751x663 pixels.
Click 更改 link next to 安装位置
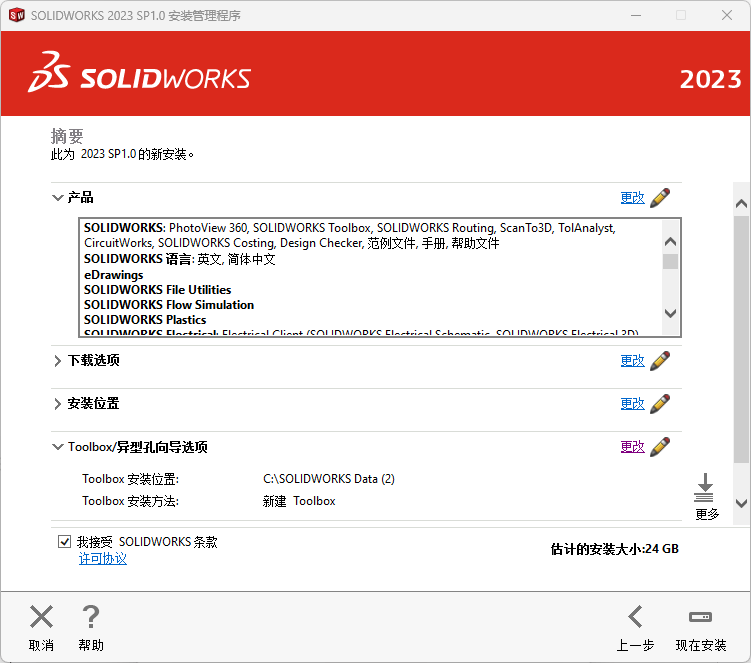pyautogui.click(x=632, y=404)
